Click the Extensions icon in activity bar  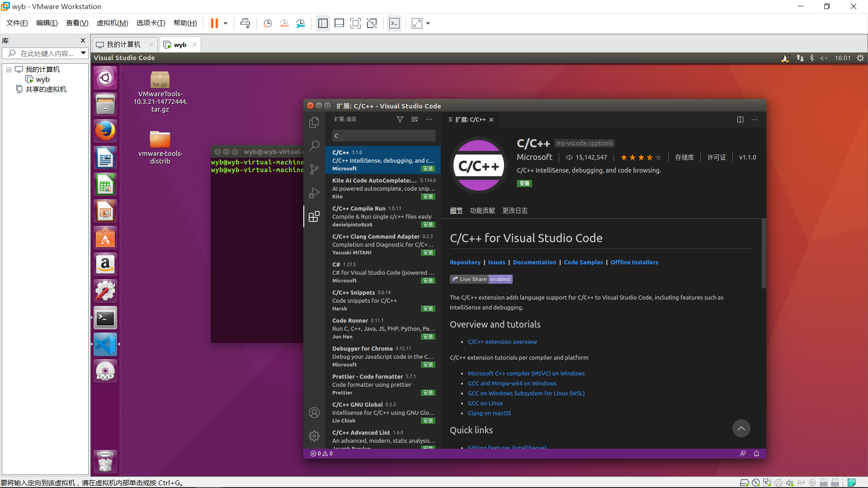tap(314, 217)
